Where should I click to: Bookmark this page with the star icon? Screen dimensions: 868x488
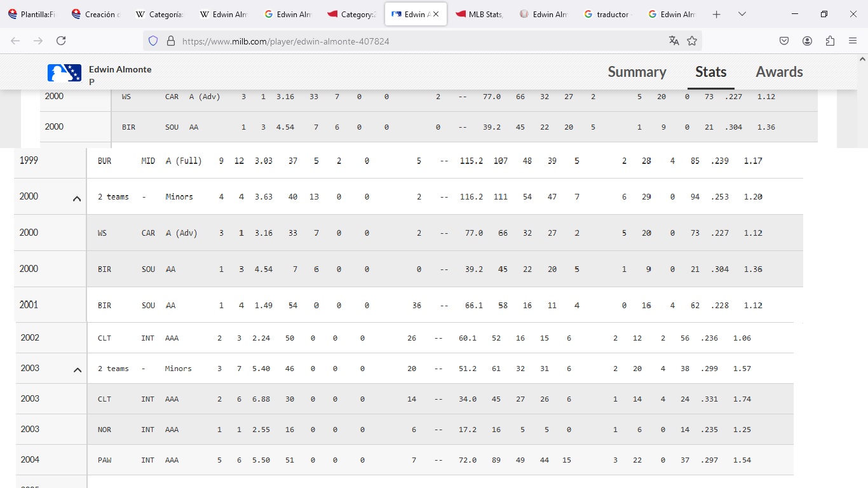(692, 41)
